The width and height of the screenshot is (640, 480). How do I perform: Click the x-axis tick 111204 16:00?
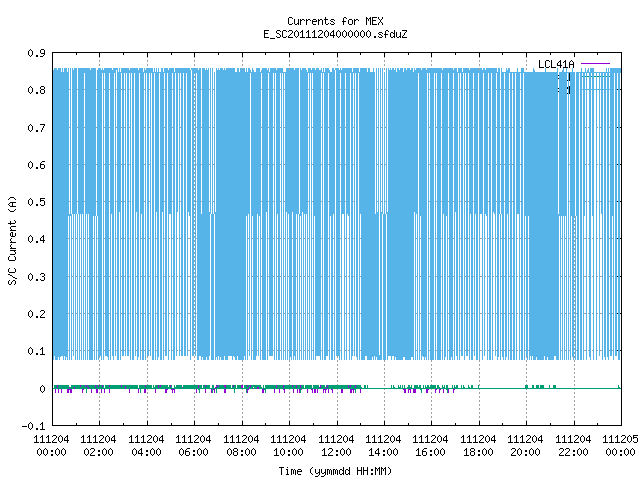click(430, 445)
